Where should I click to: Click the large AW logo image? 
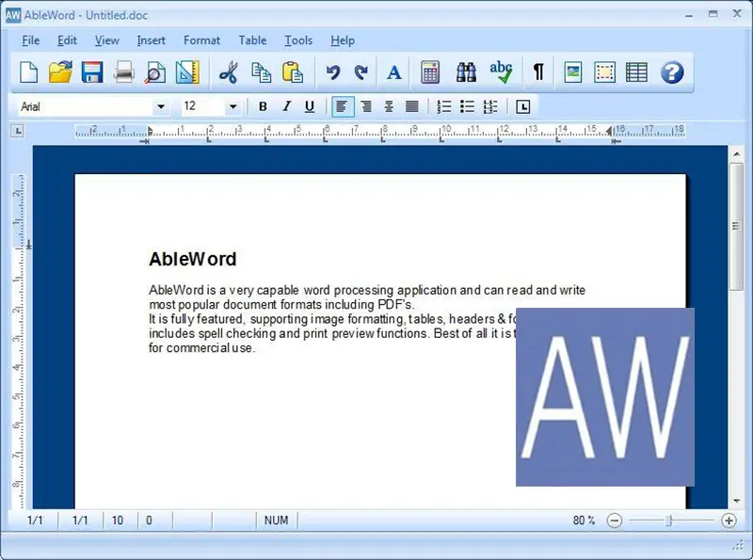(605, 397)
